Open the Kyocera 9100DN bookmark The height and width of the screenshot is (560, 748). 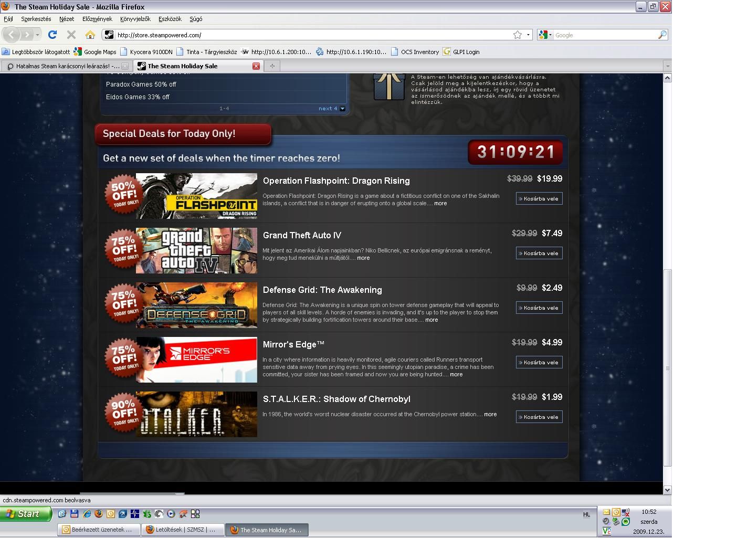pyautogui.click(x=146, y=51)
